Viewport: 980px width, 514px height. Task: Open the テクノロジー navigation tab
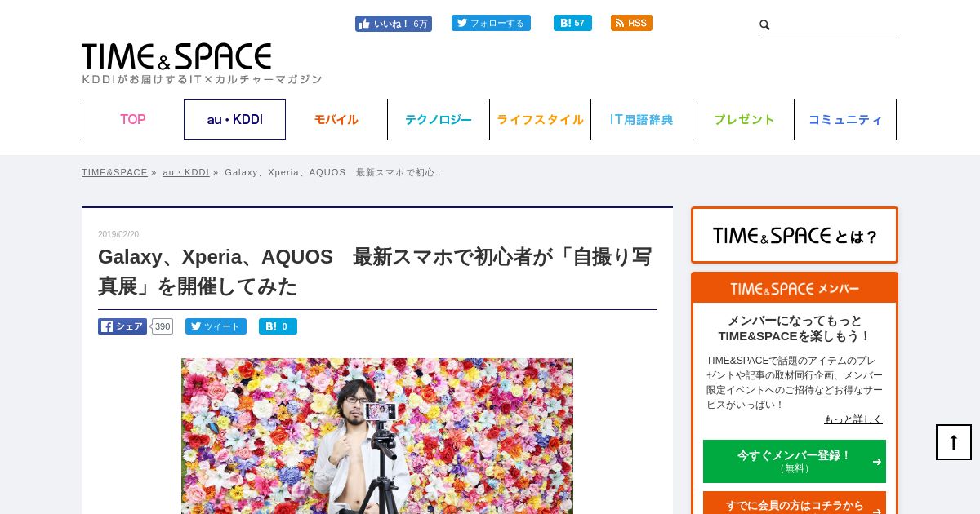pyautogui.click(x=439, y=119)
